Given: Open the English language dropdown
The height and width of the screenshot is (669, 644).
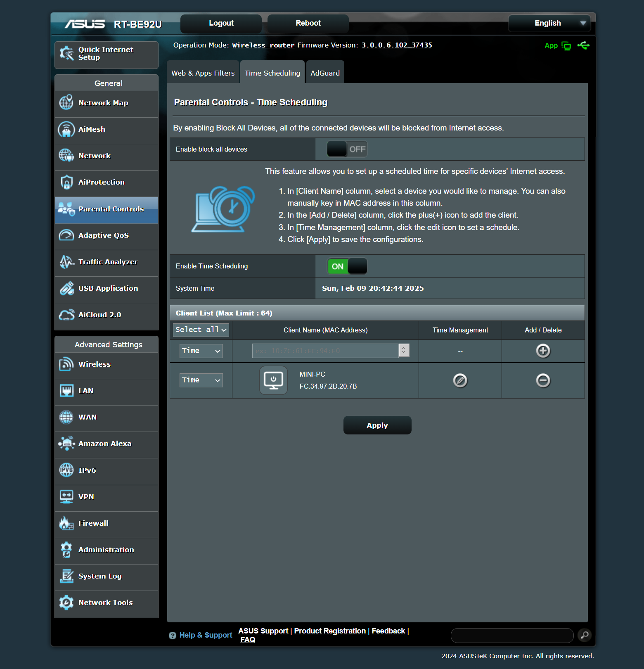Looking at the screenshot, I should [x=549, y=23].
